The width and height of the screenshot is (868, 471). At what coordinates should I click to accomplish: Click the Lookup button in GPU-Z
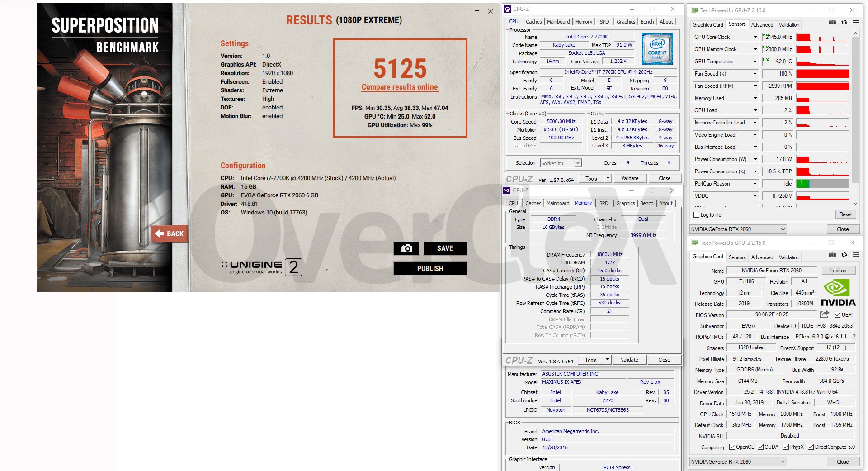pyautogui.click(x=838, y=271)
